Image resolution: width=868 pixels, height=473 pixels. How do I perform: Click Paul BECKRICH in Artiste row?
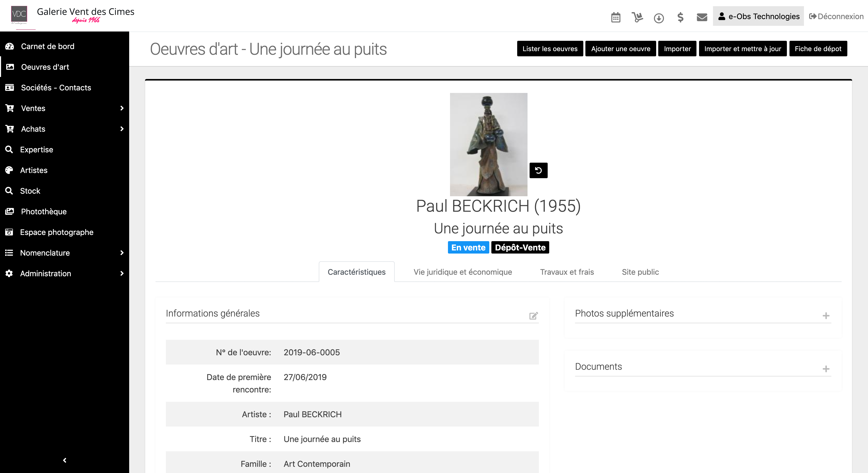312,414
